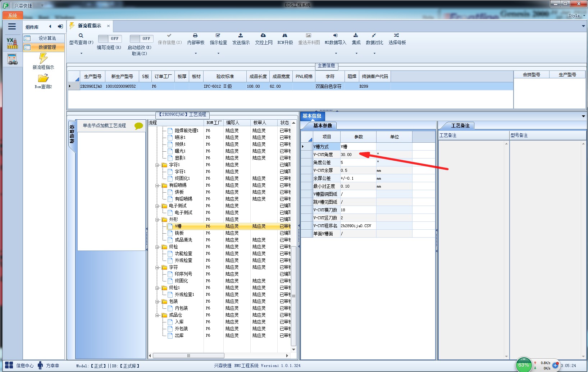The height and width of the screenshot is (372, 588).
Task: Click the 型号查询(F) search icon
Action: (x=81, y=36)
